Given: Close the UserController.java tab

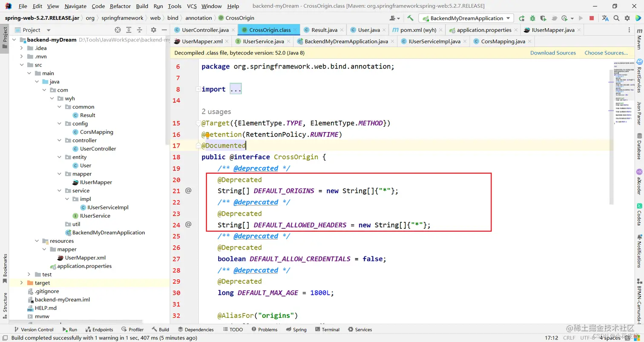Looking at the screenshot, I should pyautogui.click(x=234, y=30).
